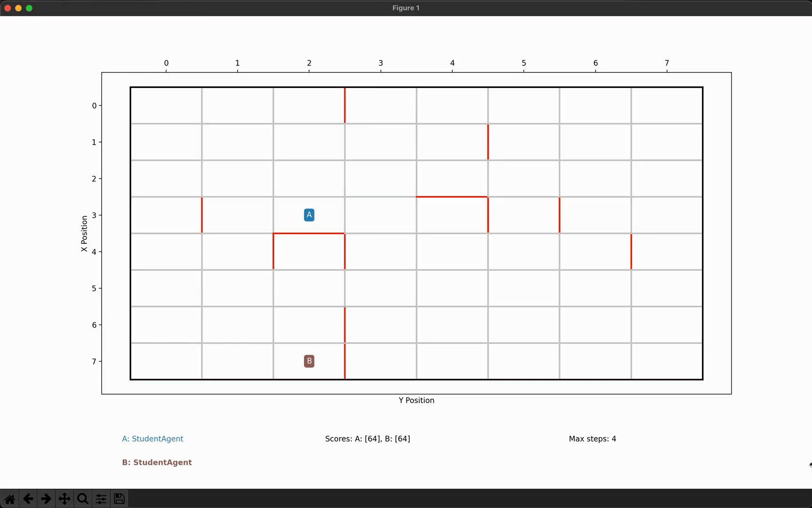Select the Pan axes tool
This screenshot has height=508, width=812.
(64, 499)
